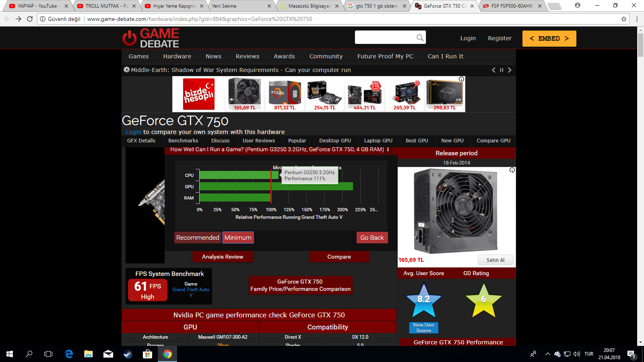This screenshot has width=644, height=362.
Task: Switch to the YAPYAP - YouTube tab
Action: pyautogui.click(x=38, y=6)
